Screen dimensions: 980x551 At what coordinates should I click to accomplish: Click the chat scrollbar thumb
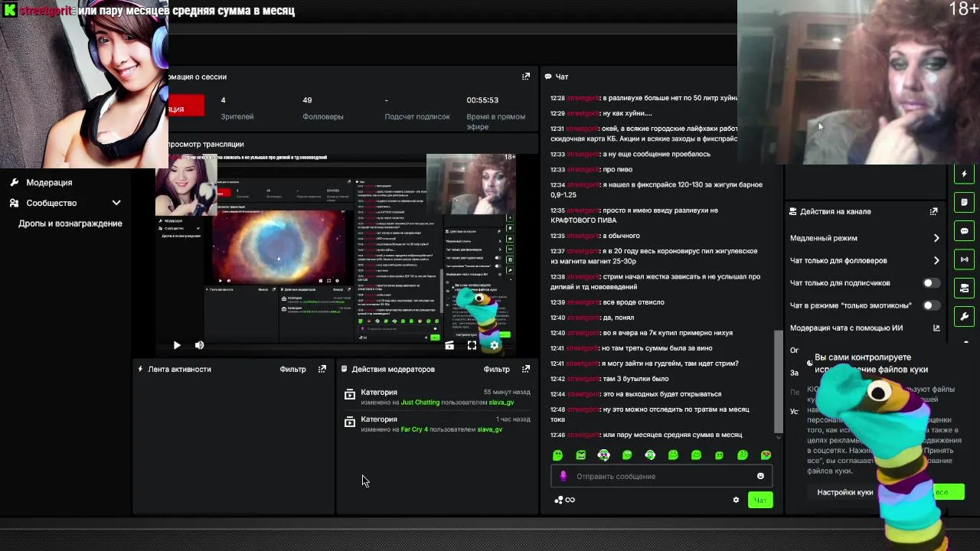point(779,381)
